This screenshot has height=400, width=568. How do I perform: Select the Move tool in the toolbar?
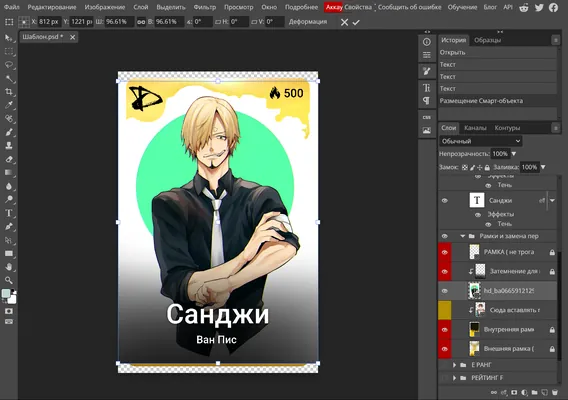click(x=9, y=38)
